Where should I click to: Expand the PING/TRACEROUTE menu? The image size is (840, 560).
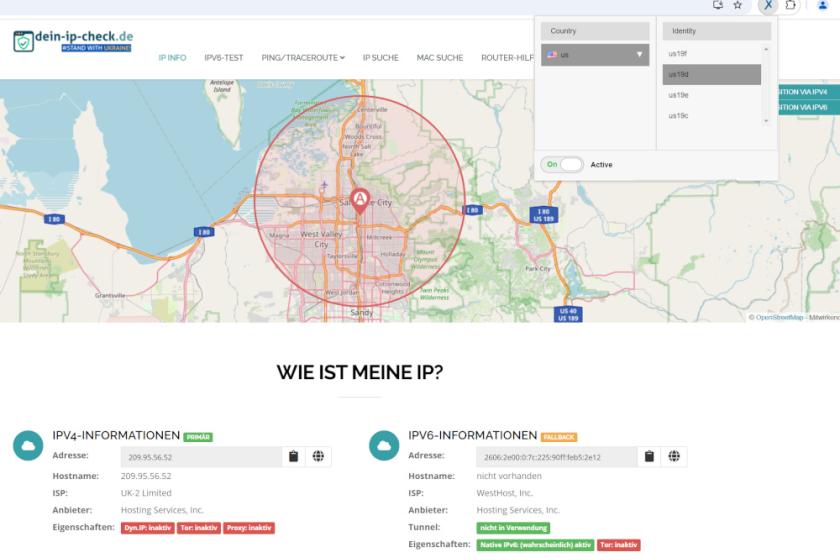(303, 58)
